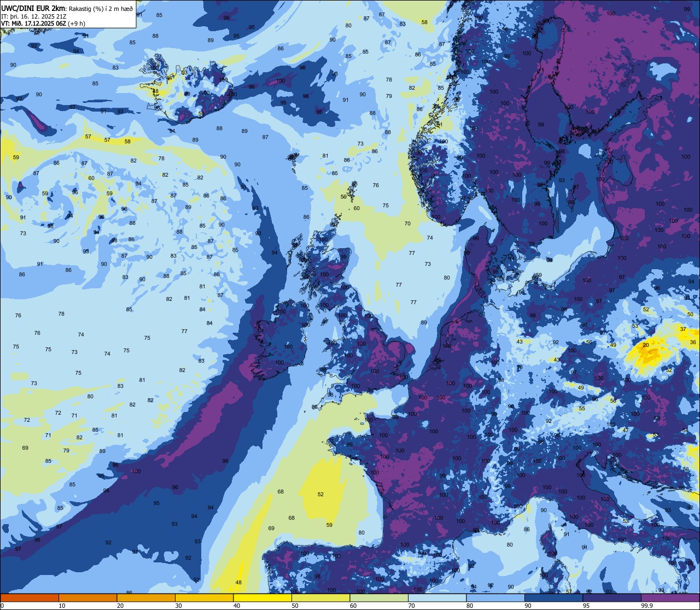Click the "20" humidity value in the orange dry patch
The image size is (700, 610).
coord(646,345)
